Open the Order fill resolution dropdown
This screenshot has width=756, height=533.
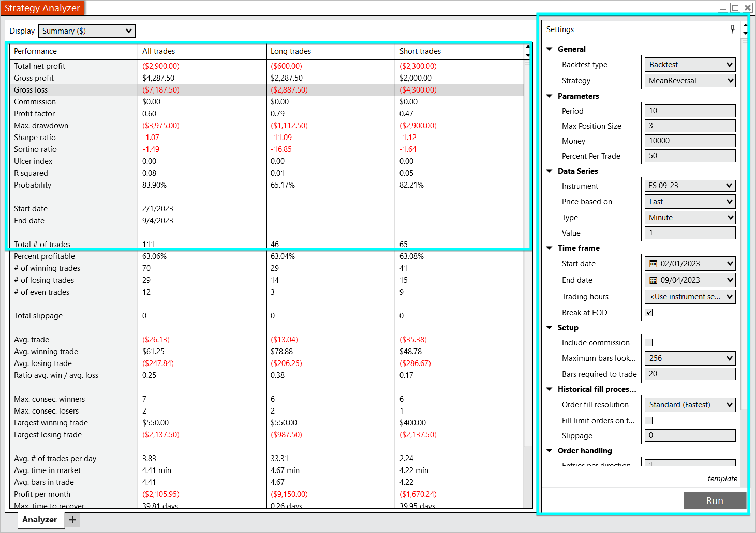(x=690, y=405)
